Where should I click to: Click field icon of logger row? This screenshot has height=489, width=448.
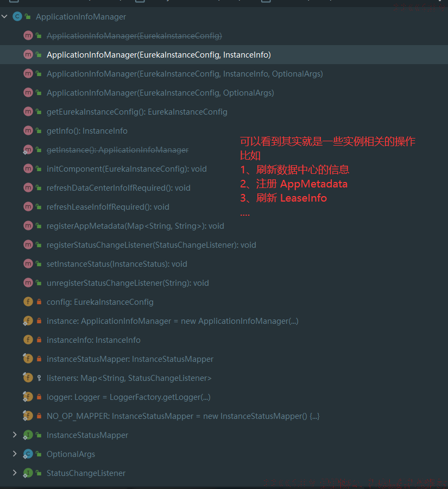[x=28, y=397]
